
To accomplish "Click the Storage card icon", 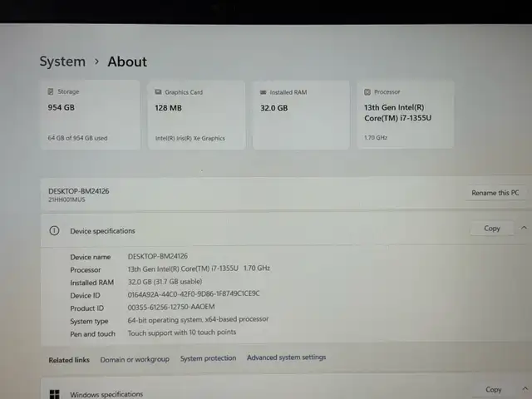I will click(51, 91).
